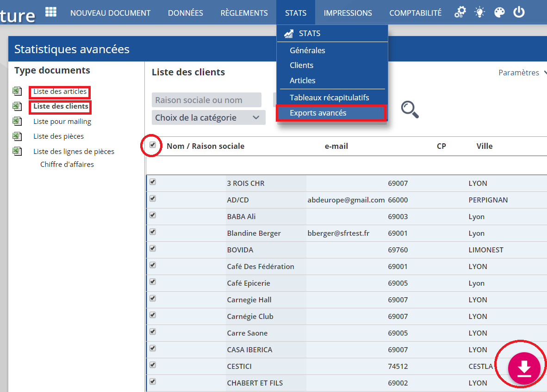Open Chiffre d'affaires sub-item
The image size is (547, 392).
coord(67,165)
